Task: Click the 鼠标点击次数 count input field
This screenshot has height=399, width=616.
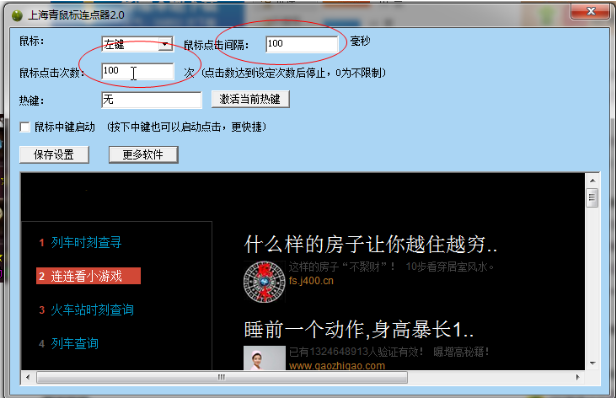Action: 138,71
